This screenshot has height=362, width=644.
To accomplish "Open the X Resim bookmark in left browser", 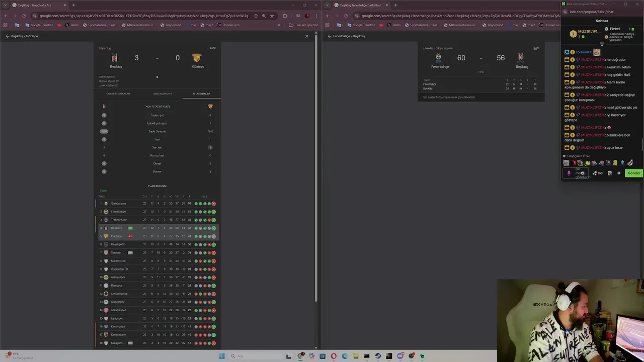I will tap(72, 25).
